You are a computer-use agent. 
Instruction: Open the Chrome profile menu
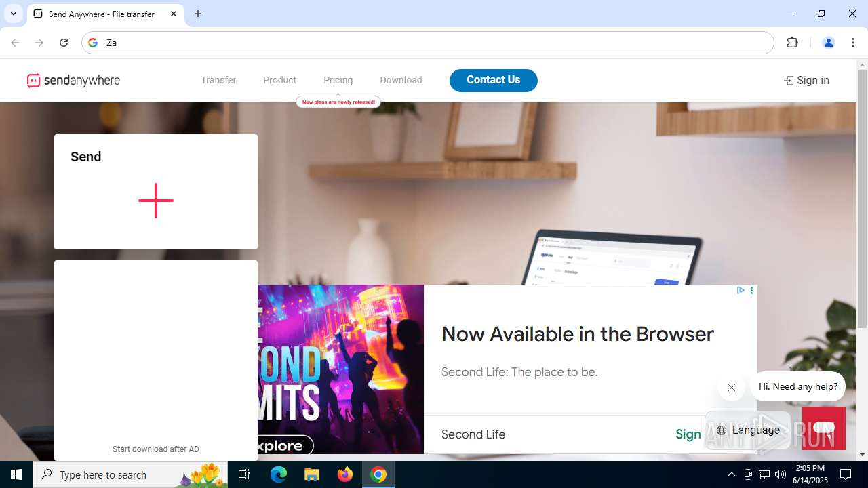tap(828, 43)
